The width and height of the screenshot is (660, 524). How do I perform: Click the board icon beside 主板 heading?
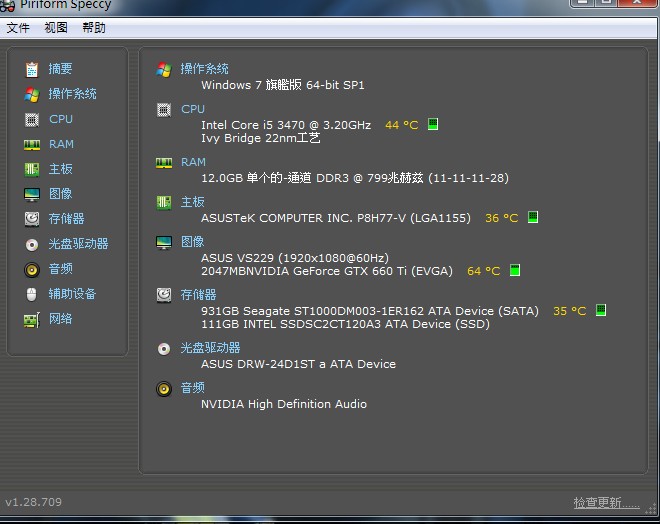[164, 203]
